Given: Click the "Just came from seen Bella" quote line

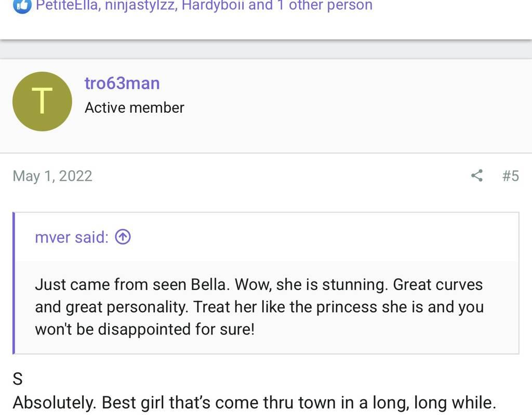Looking at the screenshot, I should (x=132, y=285).
